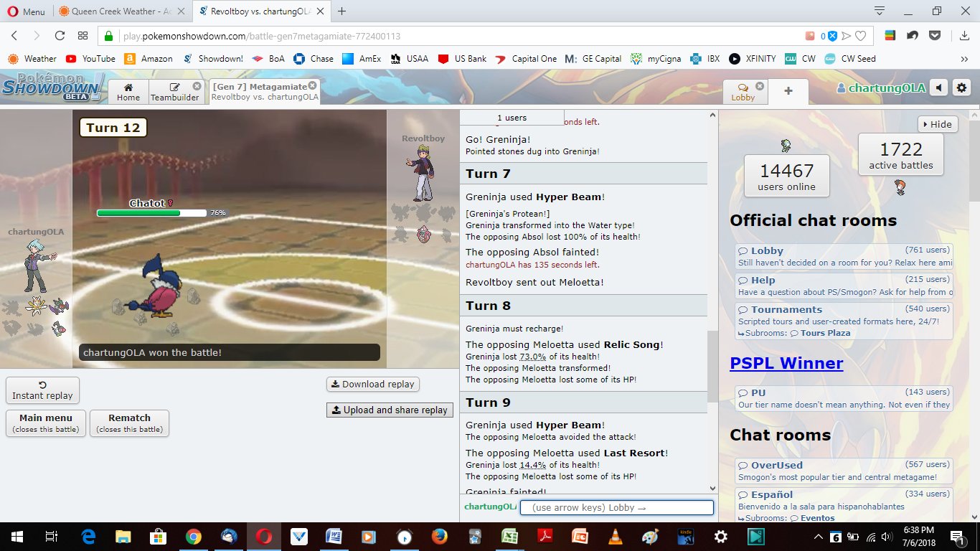The image size is (980, 551).
Task: Open the Teambuilder tab
Action: [x=175, y=93]
